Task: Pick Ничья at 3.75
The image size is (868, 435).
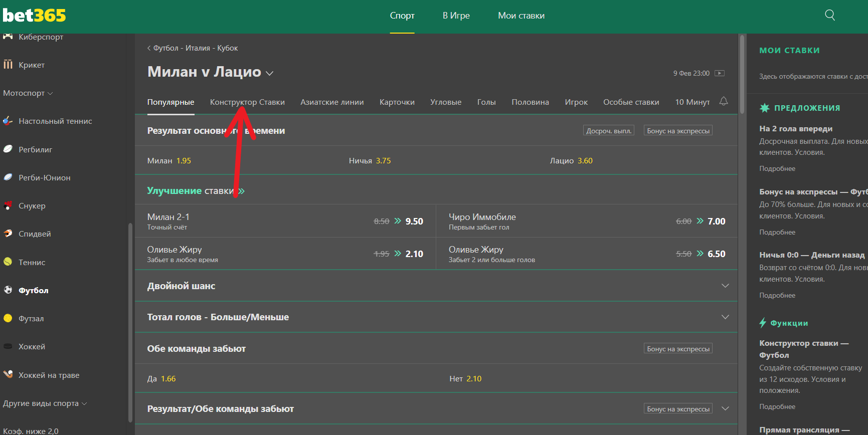Action: pyautogui.click(x=436, y=160)
